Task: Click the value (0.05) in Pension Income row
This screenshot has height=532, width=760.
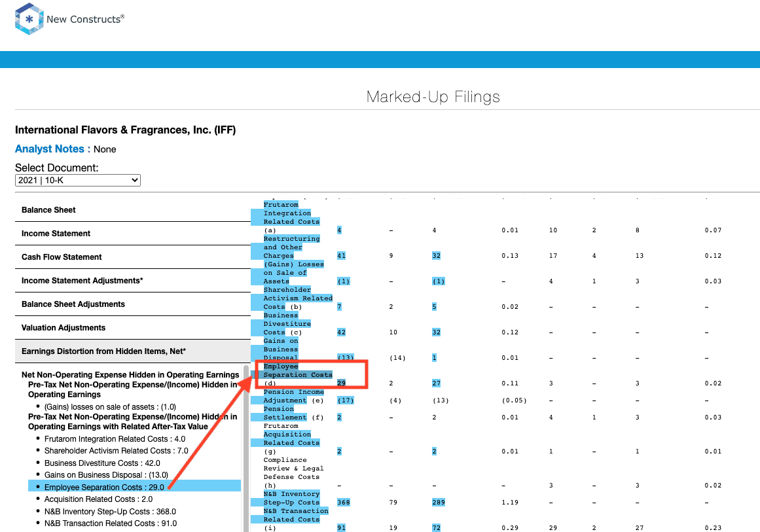Action: coord(514,400)
